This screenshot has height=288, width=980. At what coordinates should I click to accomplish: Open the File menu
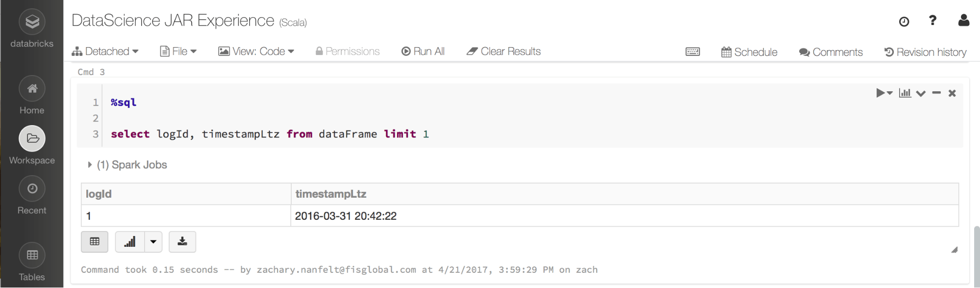[x=178, y=52]
